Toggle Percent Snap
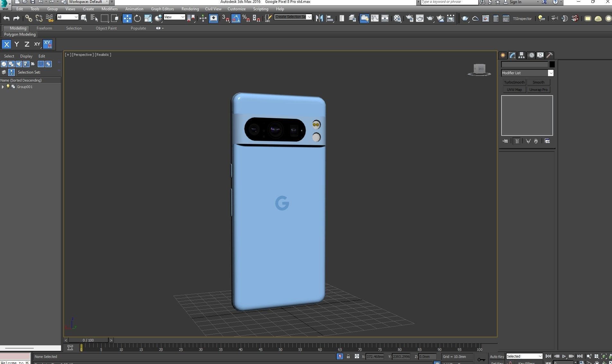The width and height of the screenshot is (612, 364). [x=246, y=18]
